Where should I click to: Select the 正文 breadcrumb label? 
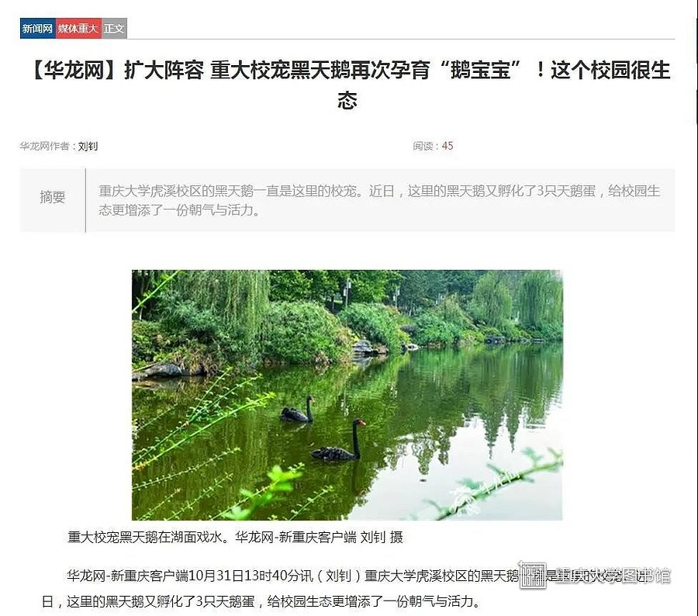coord(115,29)
